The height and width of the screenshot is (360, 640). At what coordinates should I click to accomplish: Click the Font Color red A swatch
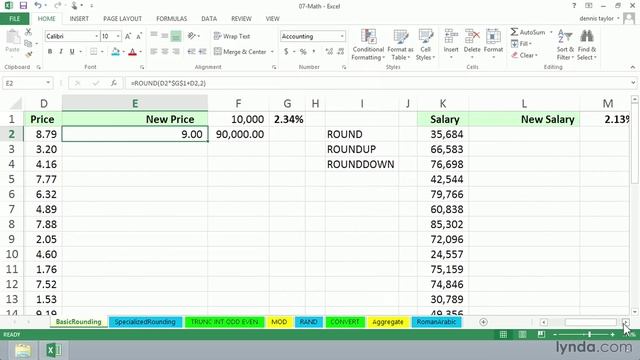132,52
